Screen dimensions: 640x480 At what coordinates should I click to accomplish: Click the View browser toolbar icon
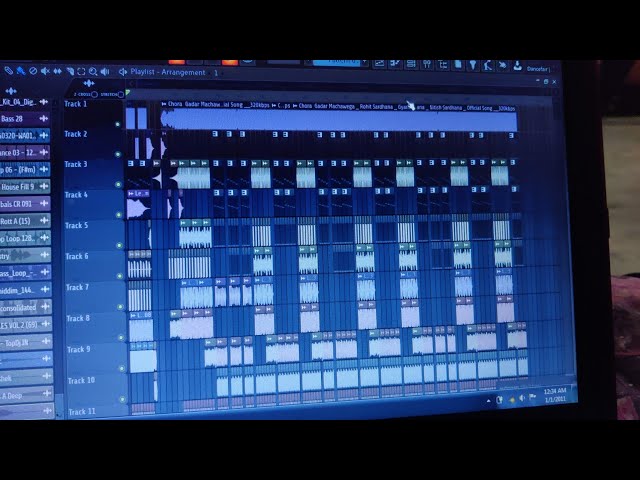(x=442, y=64)
